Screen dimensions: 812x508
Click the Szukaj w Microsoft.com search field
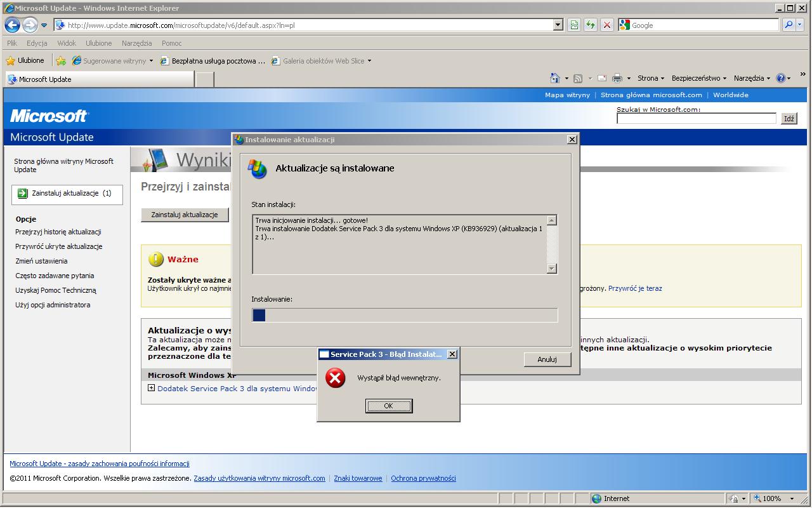(697, 118)
